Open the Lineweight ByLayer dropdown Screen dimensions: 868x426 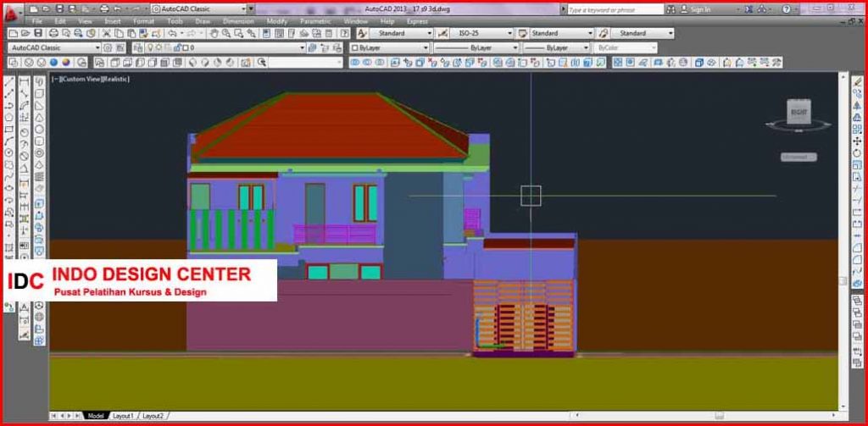586,48
